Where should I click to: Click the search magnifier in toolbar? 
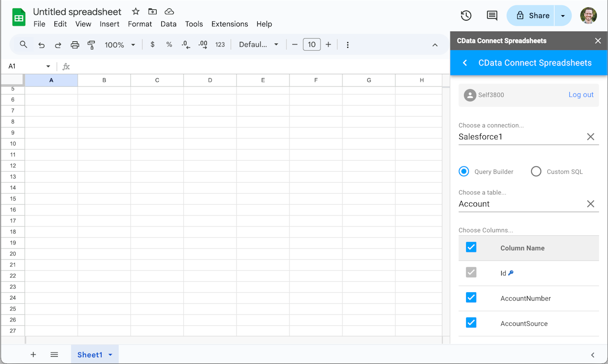coord(24,45)
